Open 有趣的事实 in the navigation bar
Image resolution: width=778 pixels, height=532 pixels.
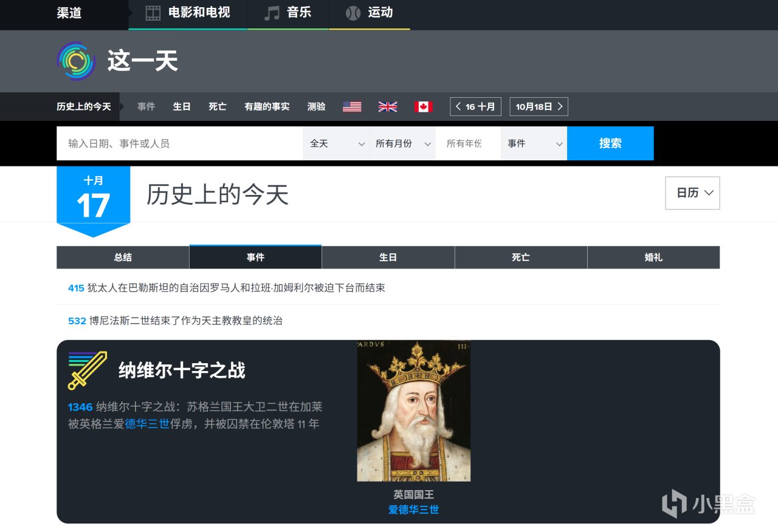click(x=267, y=107)
